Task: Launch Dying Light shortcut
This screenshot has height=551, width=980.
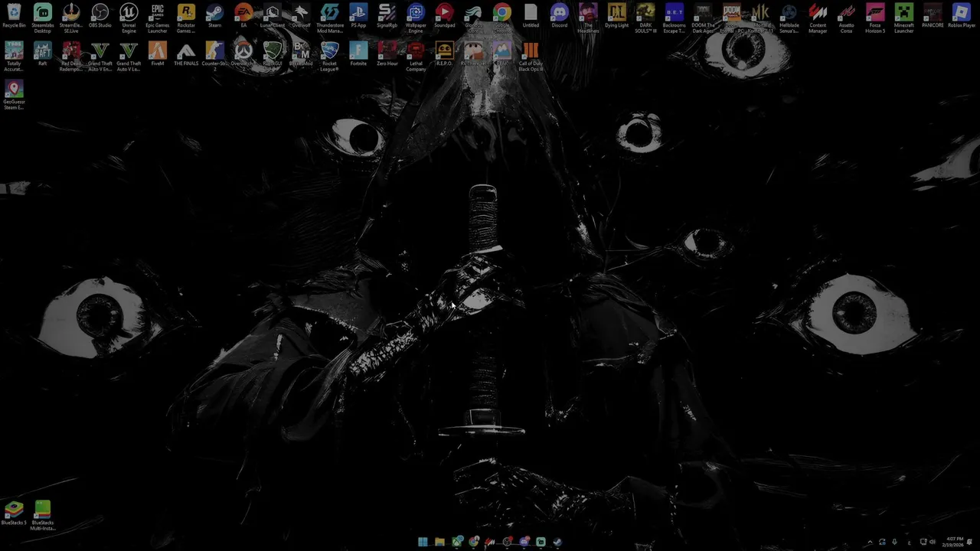Action: 617,17
